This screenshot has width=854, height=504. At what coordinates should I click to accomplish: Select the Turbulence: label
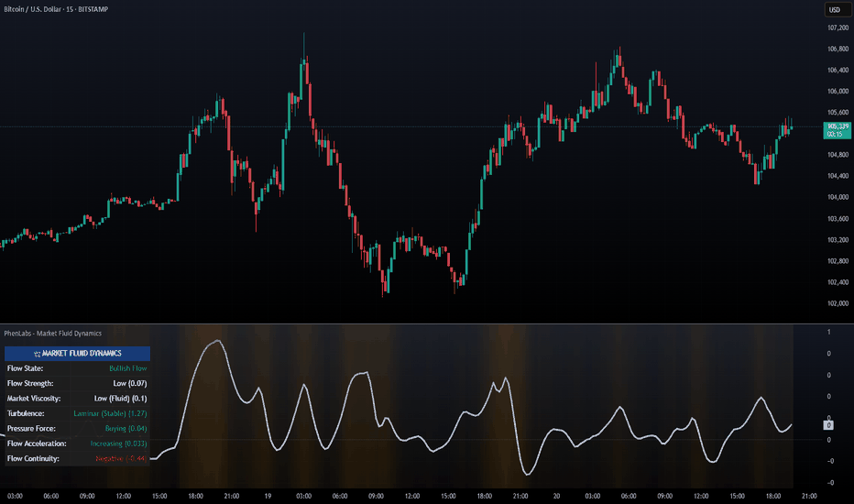pyautogui.click(x=26, y=413)
